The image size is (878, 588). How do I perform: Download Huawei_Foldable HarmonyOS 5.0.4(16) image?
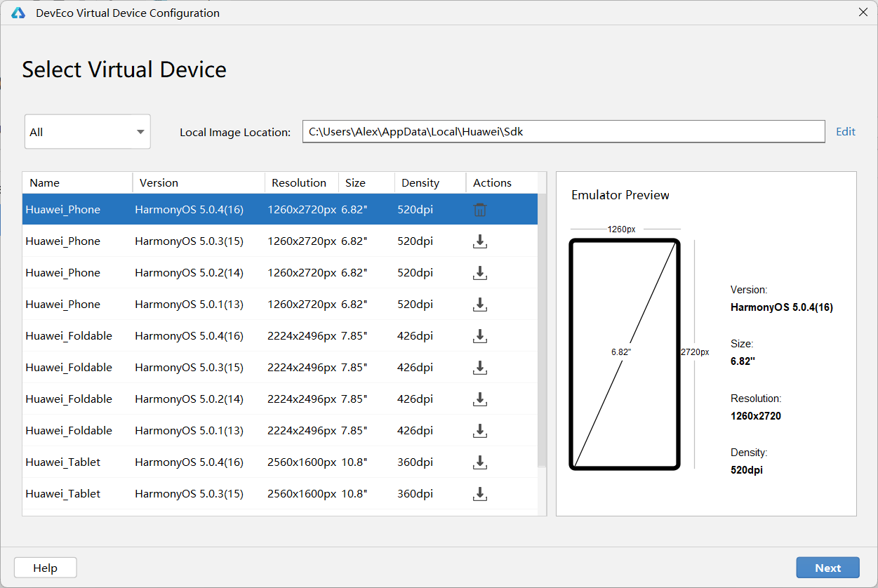[x=480, y=336]
